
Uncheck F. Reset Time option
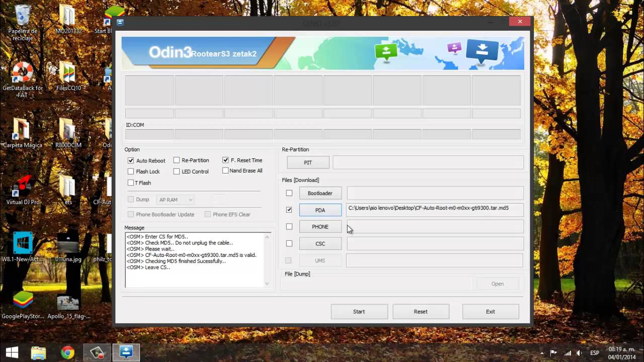click(x=225, y=160)
